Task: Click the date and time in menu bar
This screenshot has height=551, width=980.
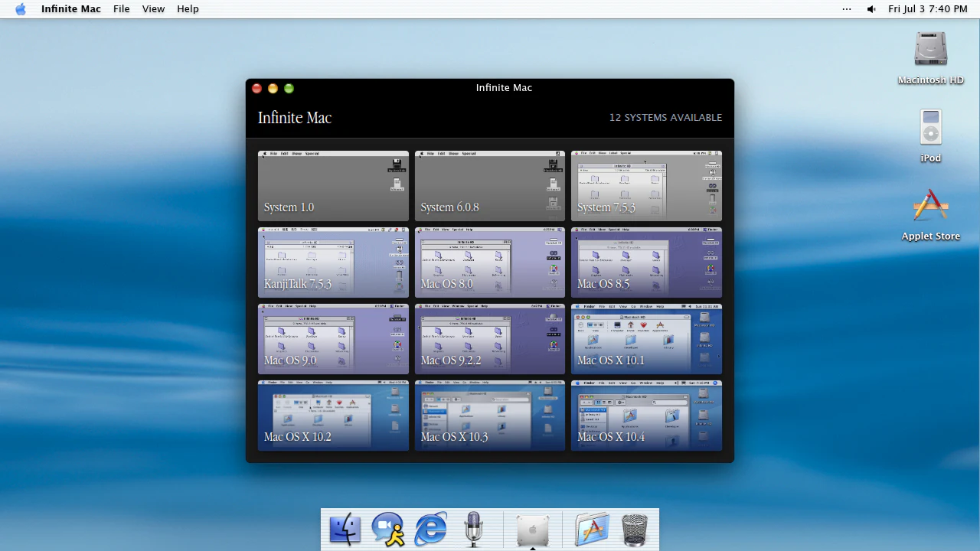Action: [x=928, y=9]
